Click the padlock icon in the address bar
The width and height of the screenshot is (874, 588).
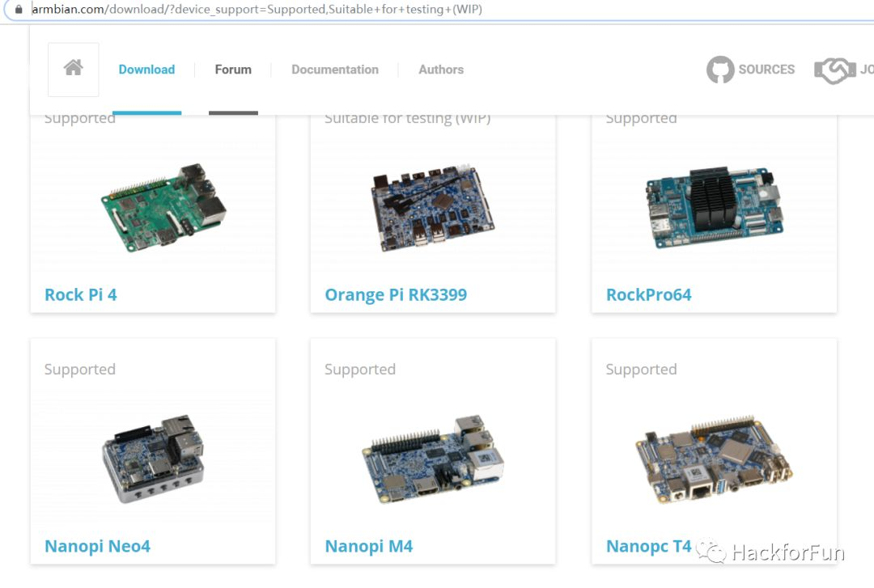pos(19,9)
